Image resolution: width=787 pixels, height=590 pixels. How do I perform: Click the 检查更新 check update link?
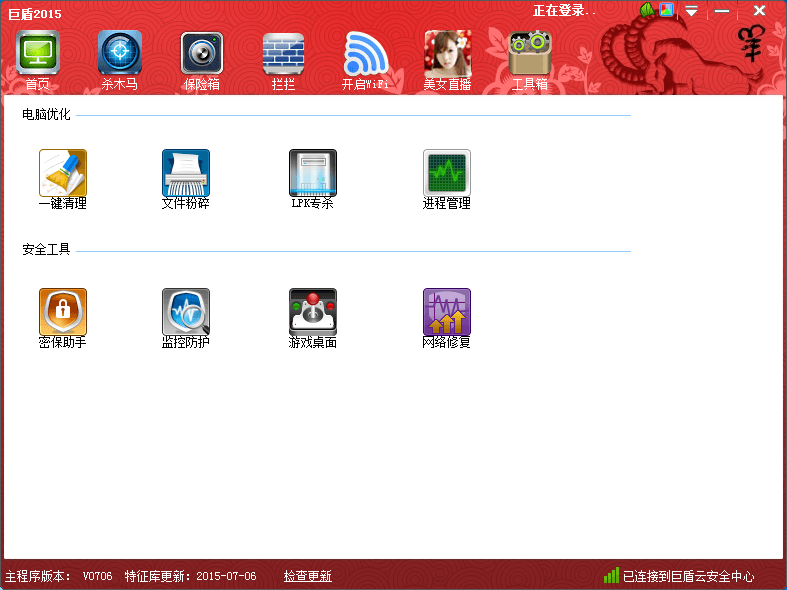308,576
